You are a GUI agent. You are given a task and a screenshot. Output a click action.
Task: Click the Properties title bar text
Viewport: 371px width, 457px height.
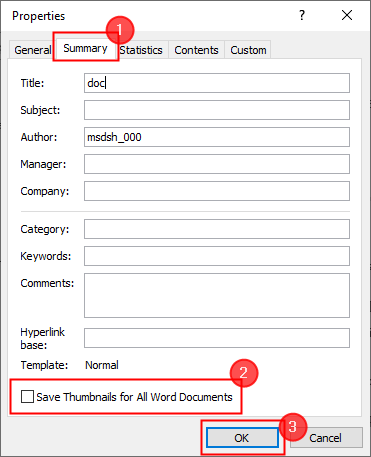38,16
